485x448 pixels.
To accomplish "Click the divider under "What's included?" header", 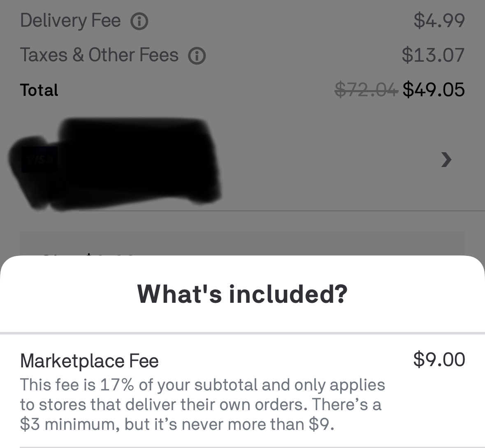I will 242,332.
